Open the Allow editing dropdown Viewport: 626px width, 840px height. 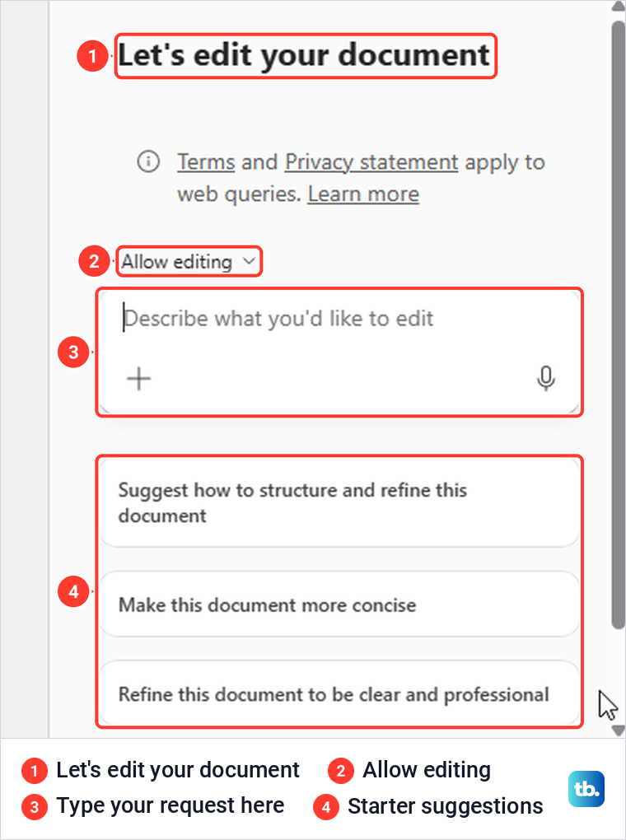[189, 261]
